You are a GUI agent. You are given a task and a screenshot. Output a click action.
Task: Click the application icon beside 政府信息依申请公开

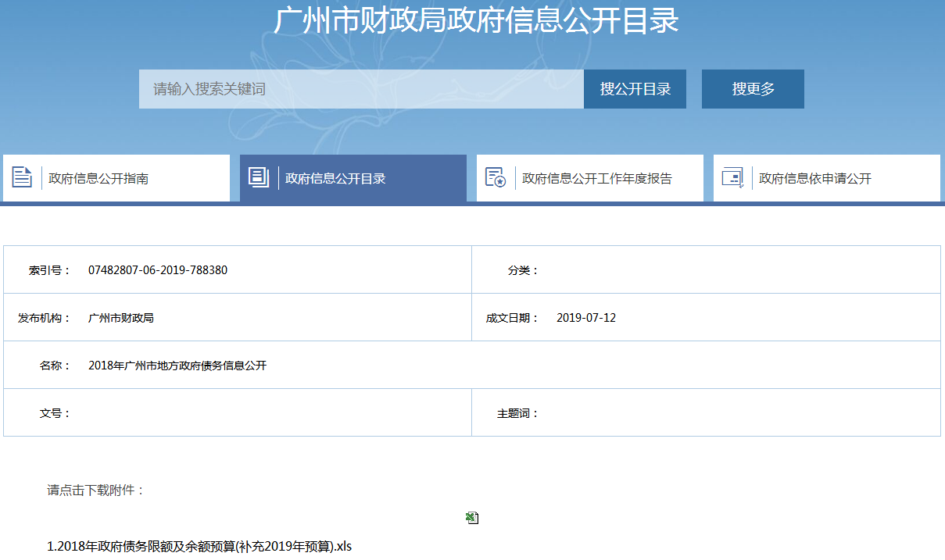[x=732, y=177]
